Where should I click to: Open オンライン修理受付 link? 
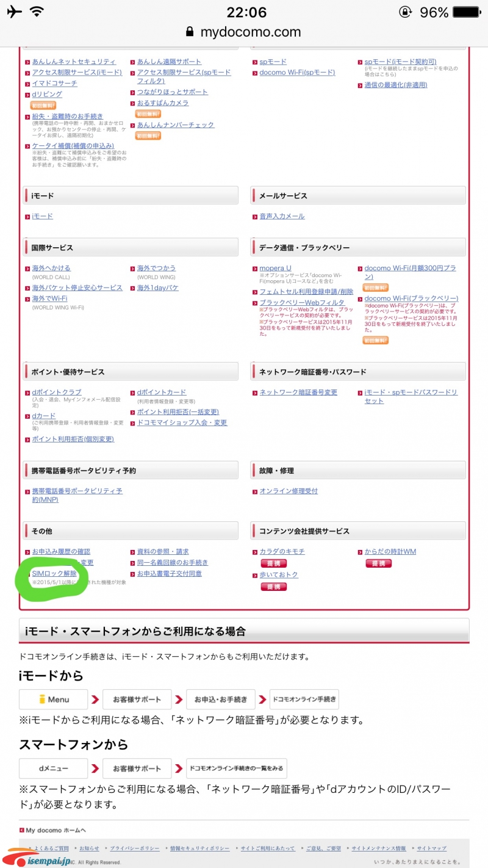pyautogui.click(x=289, y=491)
